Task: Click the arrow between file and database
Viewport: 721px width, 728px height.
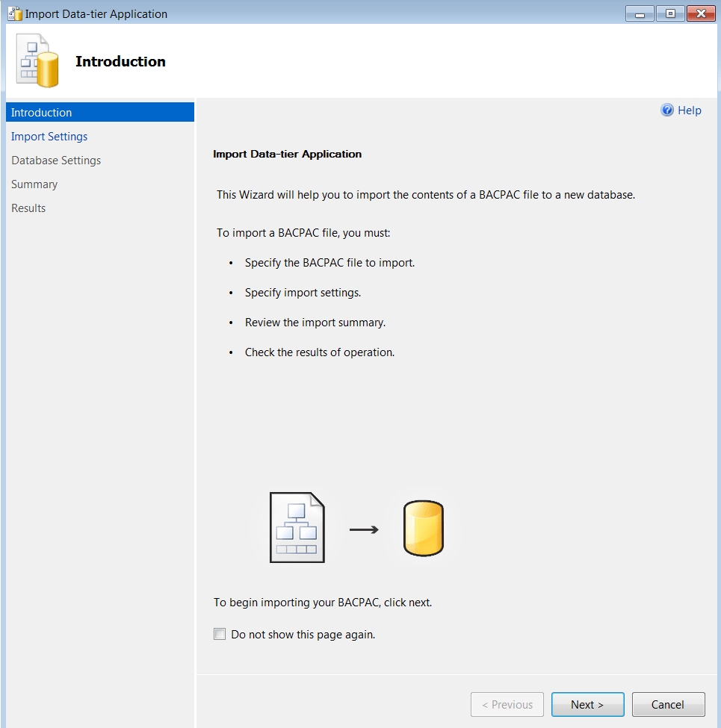Action: [364, 529]
